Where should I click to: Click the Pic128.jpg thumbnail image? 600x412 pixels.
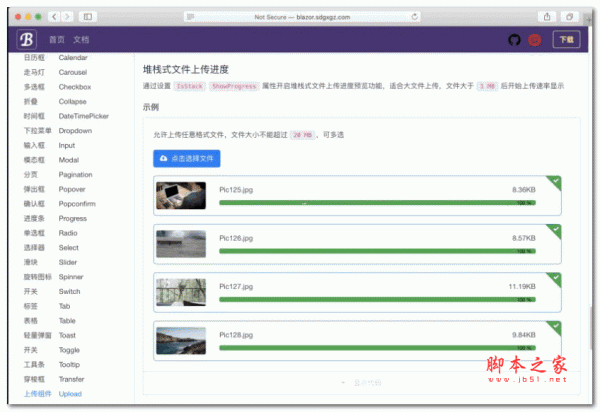(x=181, y=340)
